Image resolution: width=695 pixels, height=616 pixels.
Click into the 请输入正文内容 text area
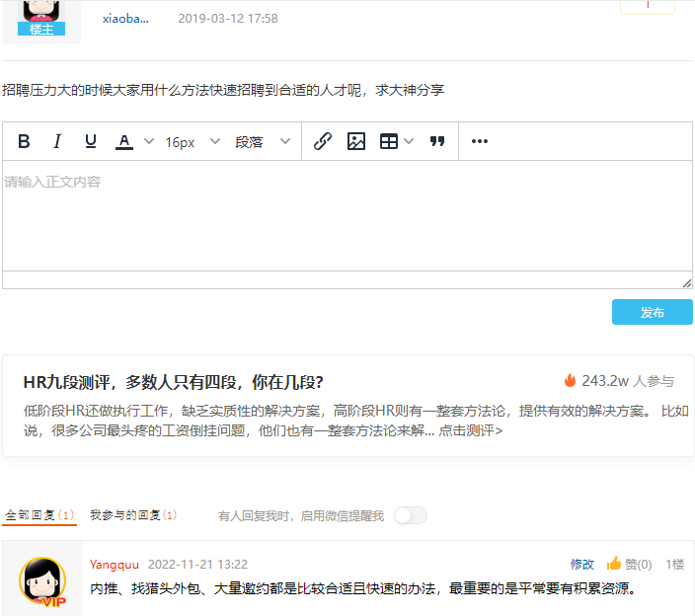click(x=347, y=216)
